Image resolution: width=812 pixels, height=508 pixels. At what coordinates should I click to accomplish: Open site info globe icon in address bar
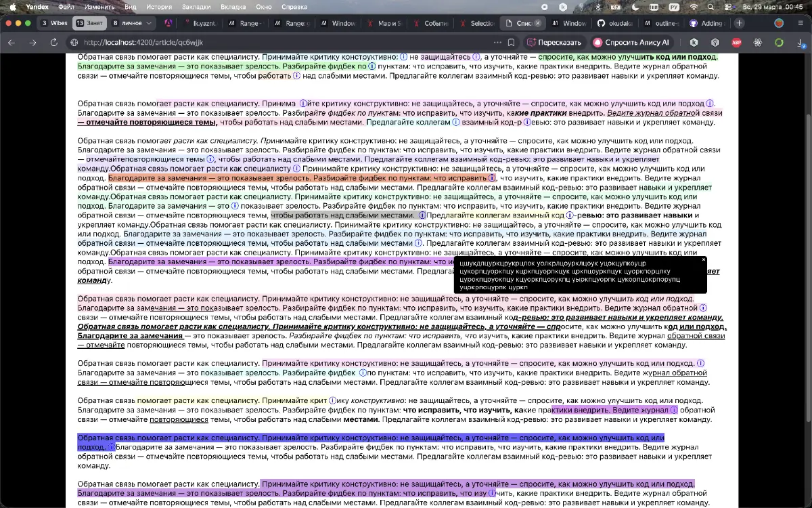click(x=74, y=42)
